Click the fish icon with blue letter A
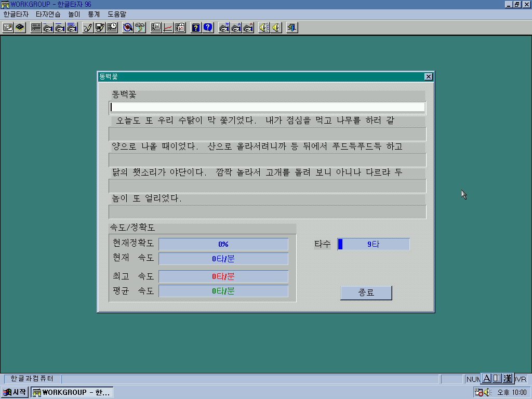The width and height of the screenshot is (532, 399). (236, 28)
